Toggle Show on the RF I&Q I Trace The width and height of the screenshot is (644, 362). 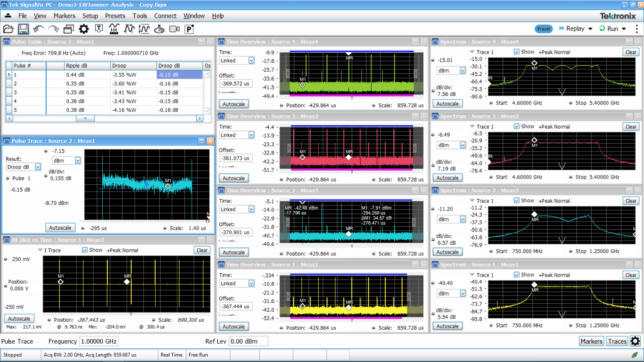(85, 250)
